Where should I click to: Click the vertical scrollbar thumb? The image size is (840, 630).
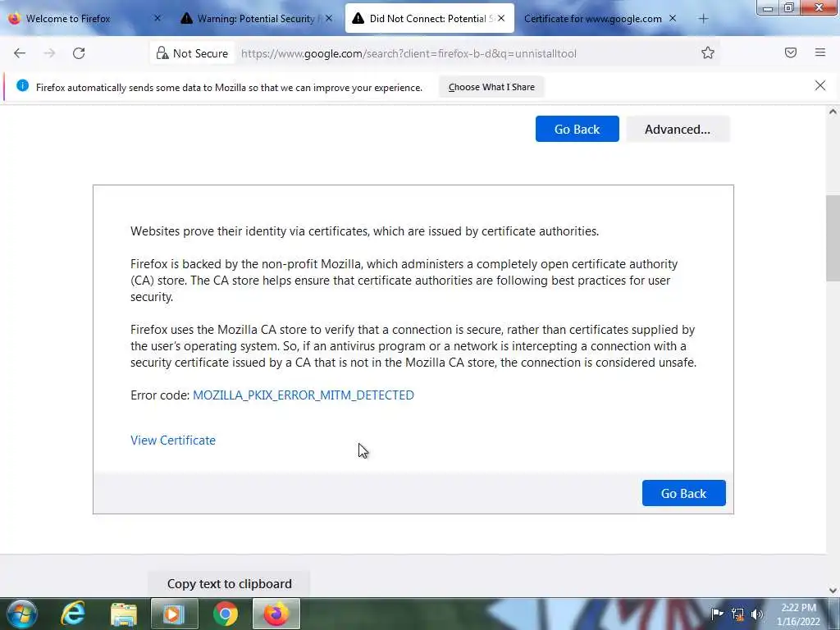(833, 239)
